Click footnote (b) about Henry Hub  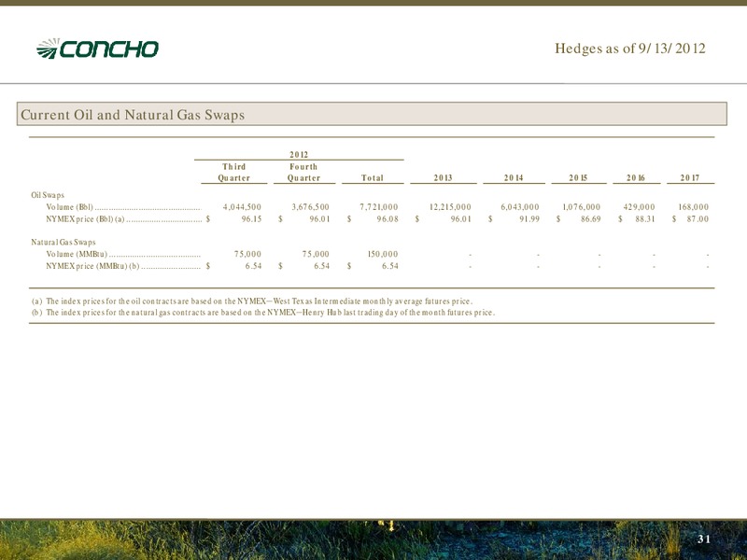(x=263, y=313)
